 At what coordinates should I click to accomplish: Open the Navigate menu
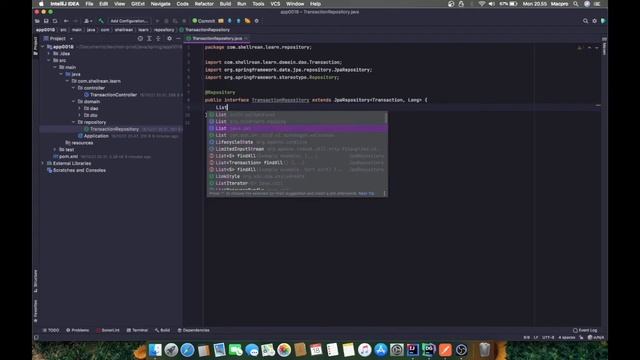[160, 4]
